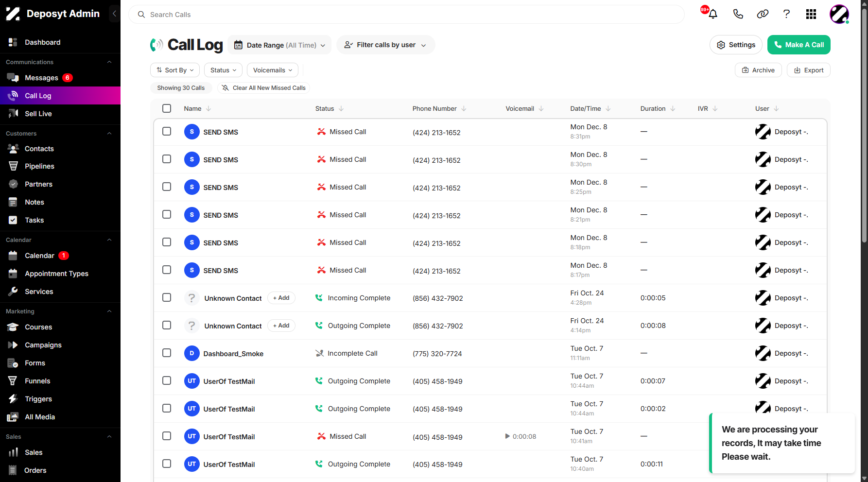Open the Date Range dropdown
This screenshot has width=868, height=482.
[279, 45]
